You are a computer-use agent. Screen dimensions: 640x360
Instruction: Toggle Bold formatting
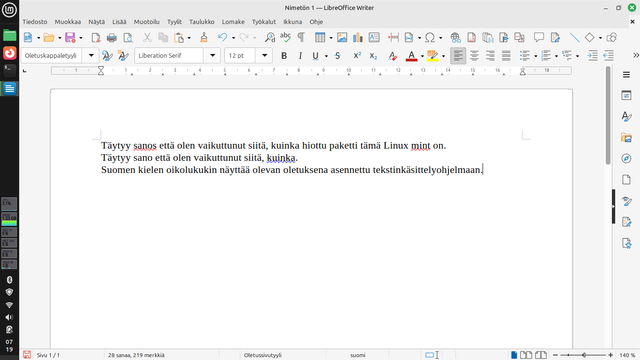(284, 56)
